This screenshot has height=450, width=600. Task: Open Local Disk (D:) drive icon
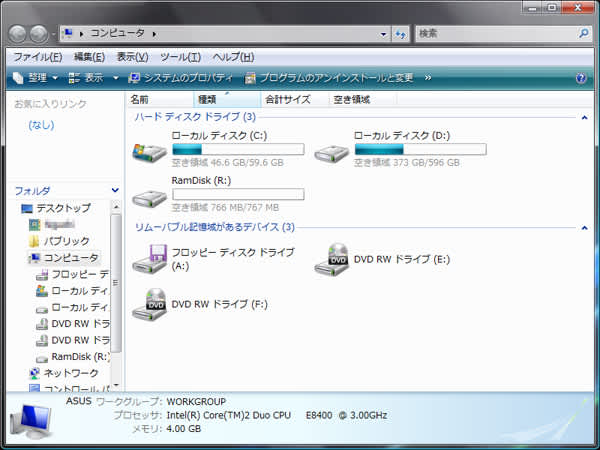pos(333,152)
